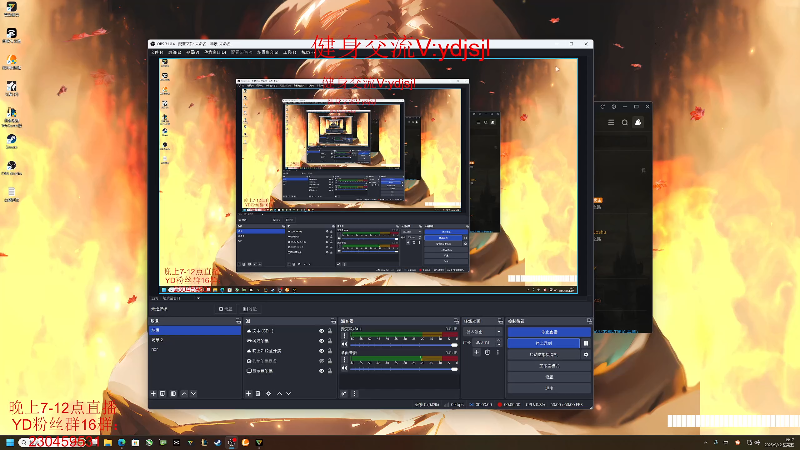Image resolution: width=800 pixels, height=450 pixels.
Task: Remove the selected scene using the Scenes delete icon
Action: tap(163, 393)
